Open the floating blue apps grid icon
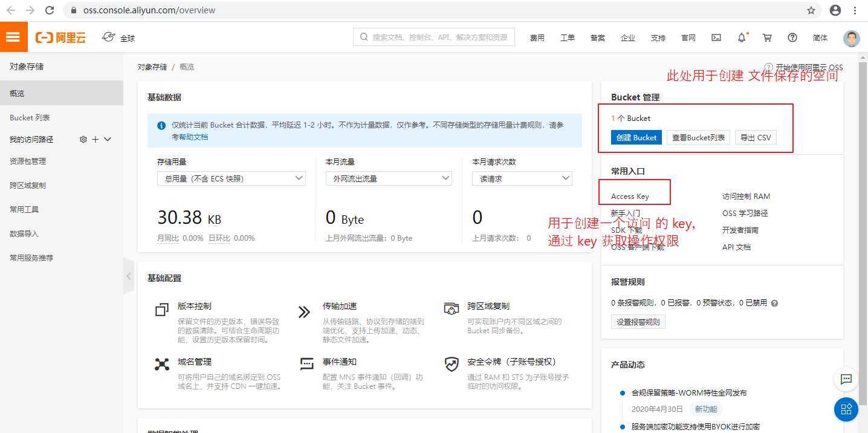Viewport: 868px width, 433px height. click(846, 409)
